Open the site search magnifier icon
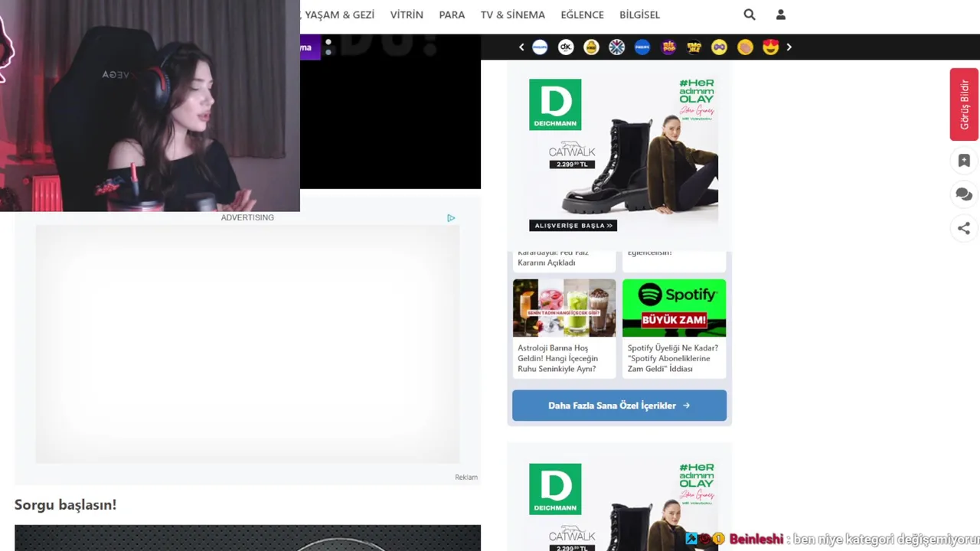Viewport: 980px width, 551px height. click(x=750, y=15)
